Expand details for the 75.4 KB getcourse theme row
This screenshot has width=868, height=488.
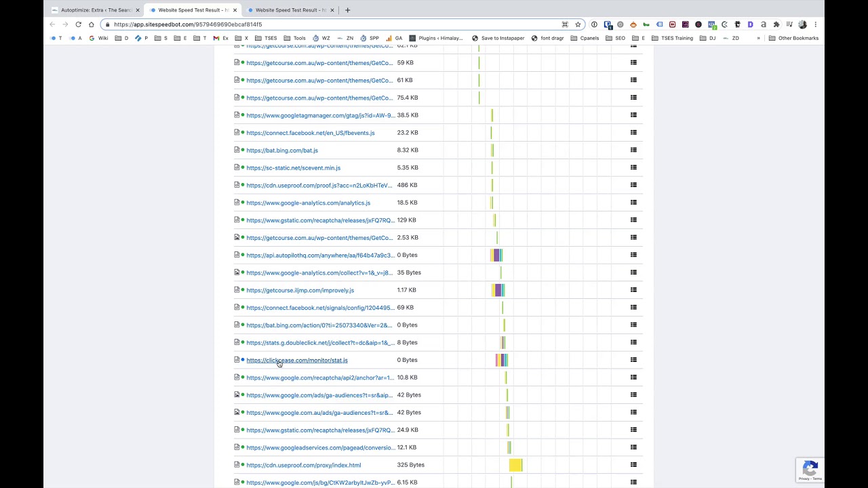(633, 98)
